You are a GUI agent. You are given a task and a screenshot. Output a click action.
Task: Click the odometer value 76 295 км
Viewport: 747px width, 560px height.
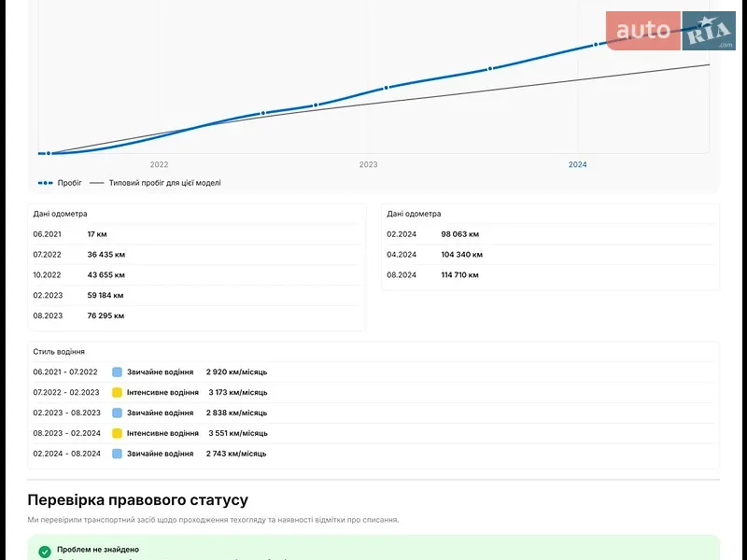click(x=106, y=315)
